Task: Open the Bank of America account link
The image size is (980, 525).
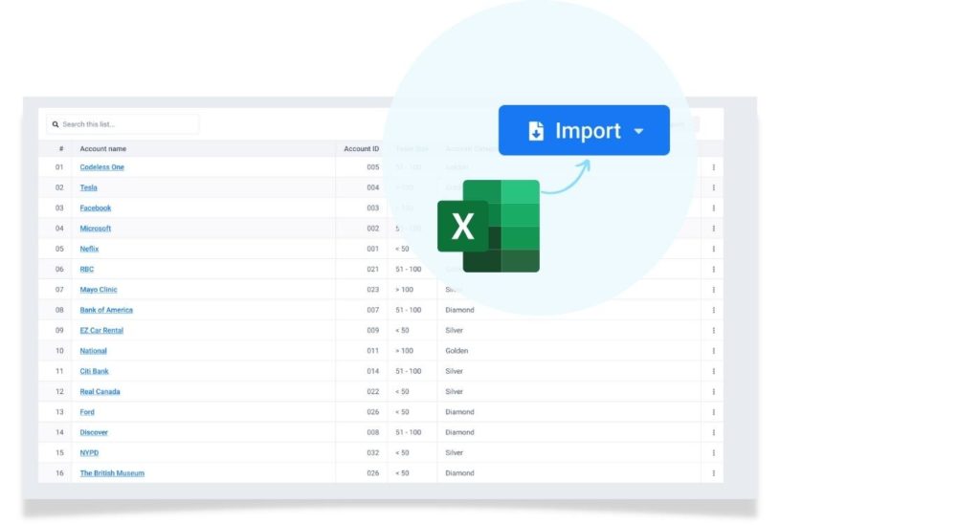Action: [106, 310]
